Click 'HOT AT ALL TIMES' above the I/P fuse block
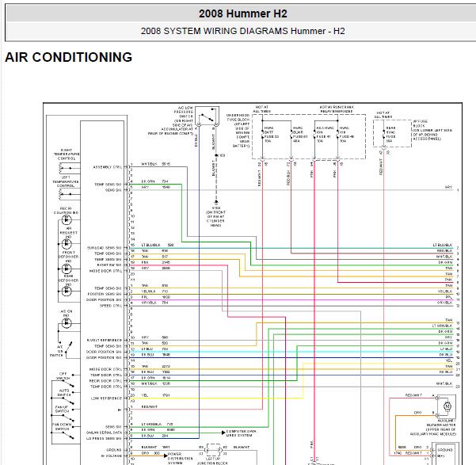Screen dimensions: 476x465 (x=383, y=115)
